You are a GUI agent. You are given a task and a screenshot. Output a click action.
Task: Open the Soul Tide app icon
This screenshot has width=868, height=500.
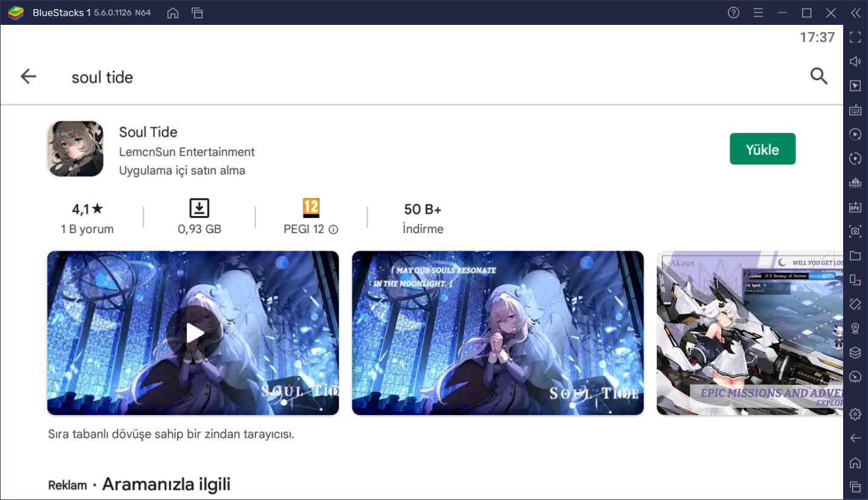point(75,149)
